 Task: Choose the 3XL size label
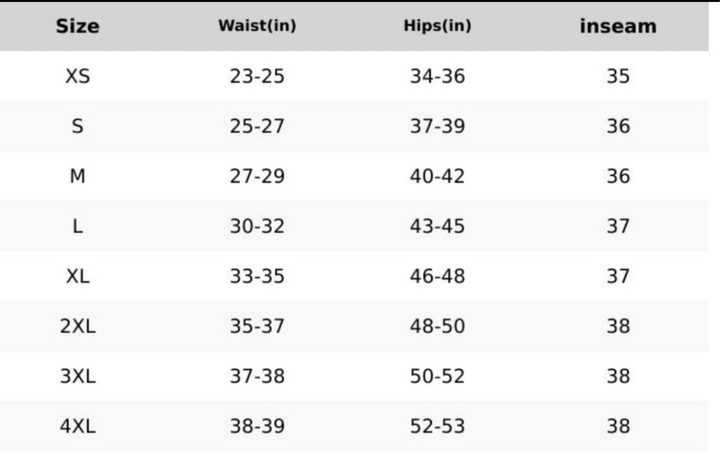77,376
